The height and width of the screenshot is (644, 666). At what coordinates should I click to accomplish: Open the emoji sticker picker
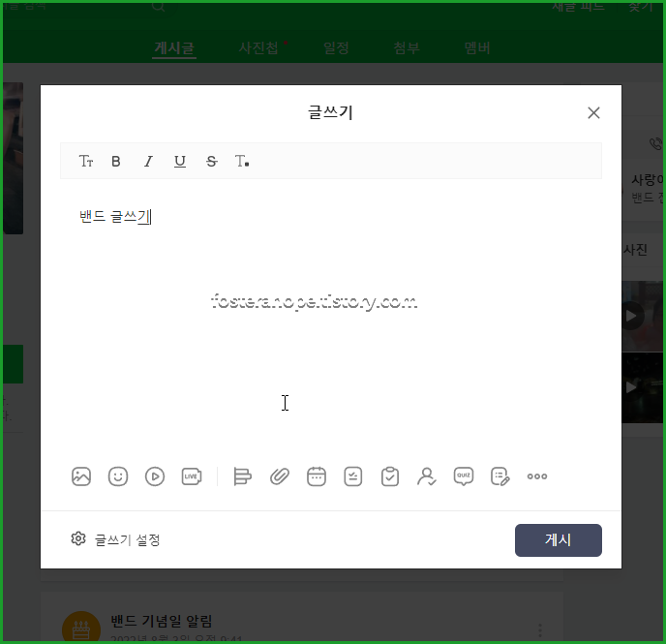click(x=118, y=476)
